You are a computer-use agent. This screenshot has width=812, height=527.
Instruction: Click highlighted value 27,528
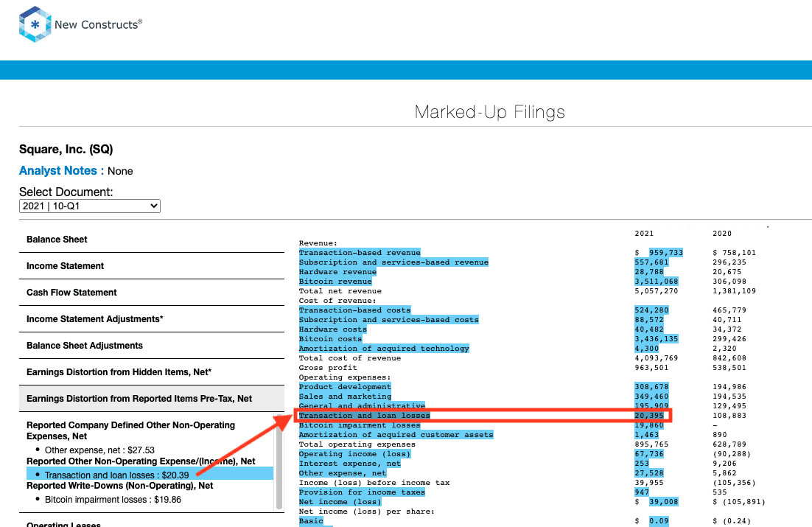[x=649, y=473]
